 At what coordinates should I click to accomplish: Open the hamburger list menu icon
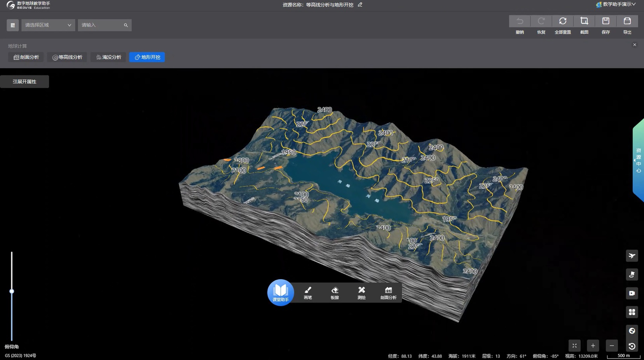13,25
